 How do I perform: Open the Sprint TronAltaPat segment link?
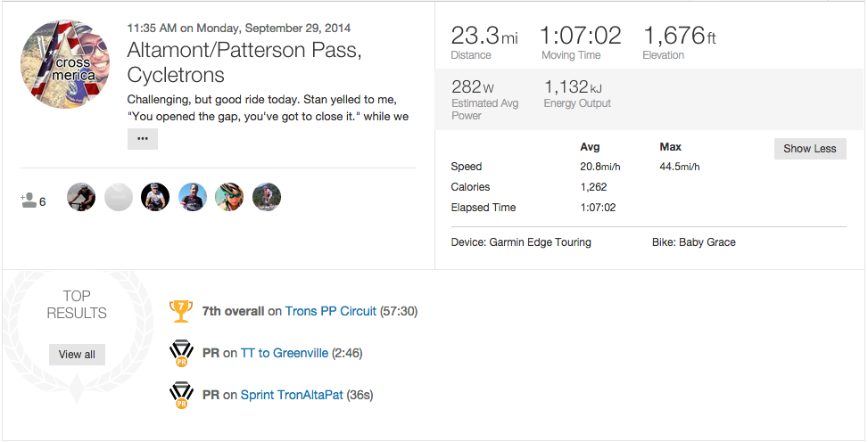(x=292, y=395)
